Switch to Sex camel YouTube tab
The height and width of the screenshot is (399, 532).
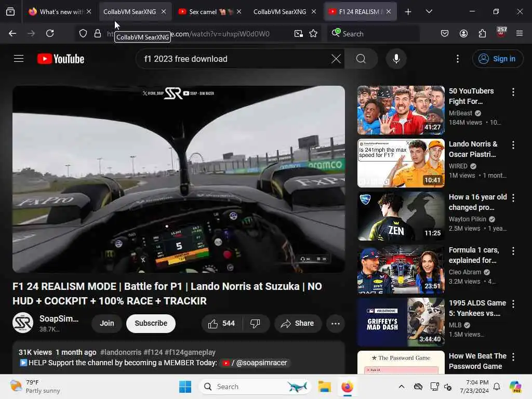[210, 12]
